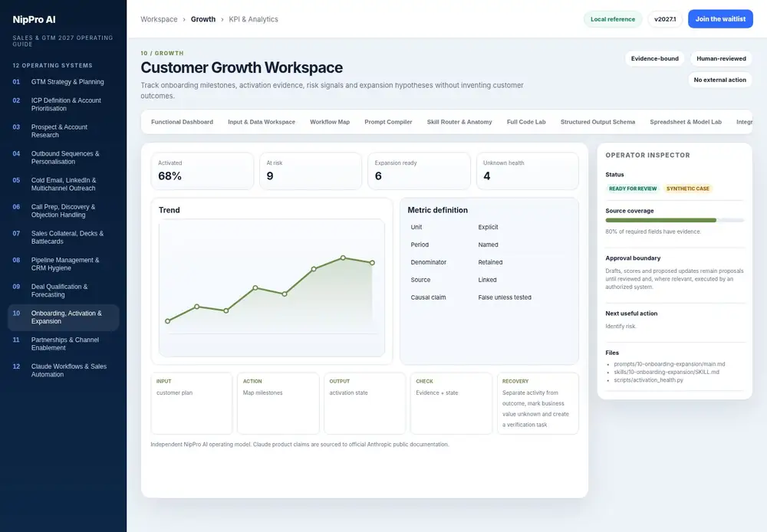Viewport: 767px width, 532px height.
Task: Click the last point on Trend line
Action: point(372,263)
